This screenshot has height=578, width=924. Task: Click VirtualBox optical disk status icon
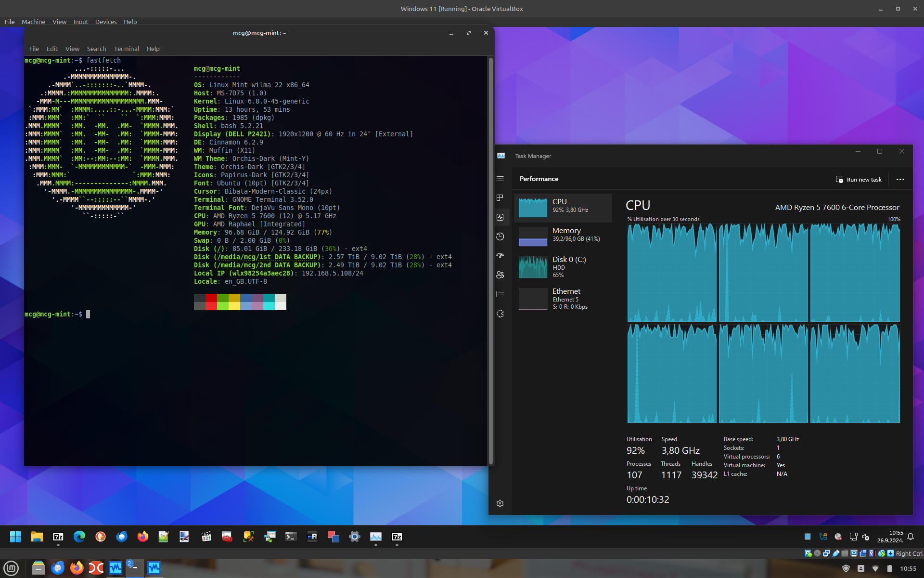coord(818,553)
